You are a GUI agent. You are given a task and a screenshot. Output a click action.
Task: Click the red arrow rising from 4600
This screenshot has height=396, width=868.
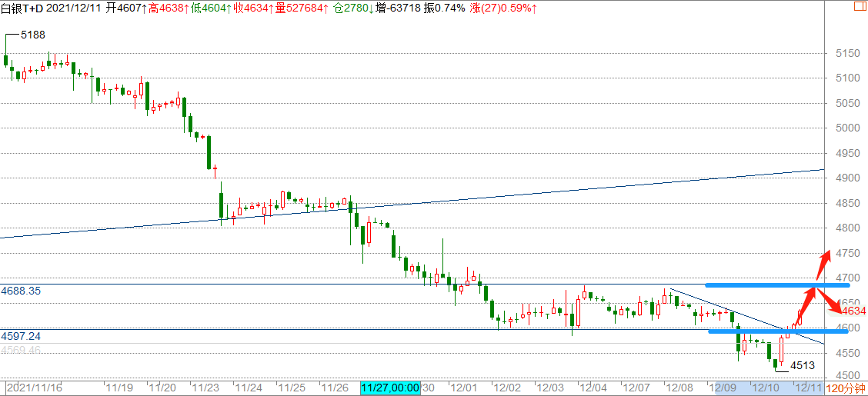point(804,308)
